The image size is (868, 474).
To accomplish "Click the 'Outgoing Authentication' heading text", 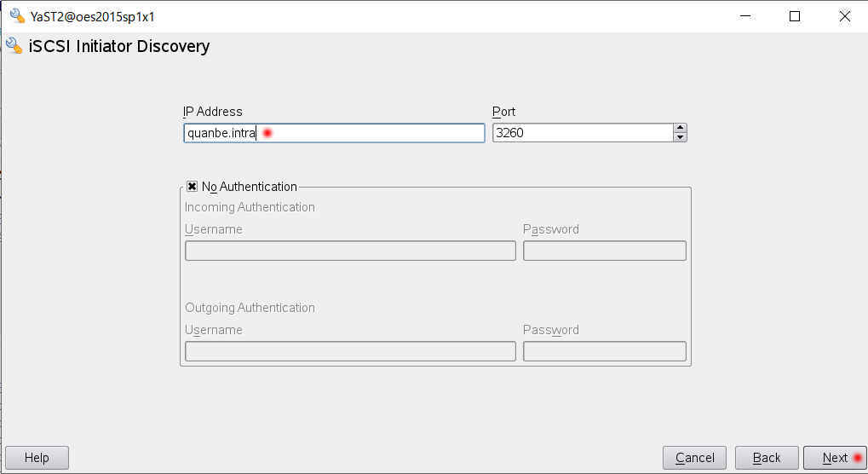I will pos(250,308).
